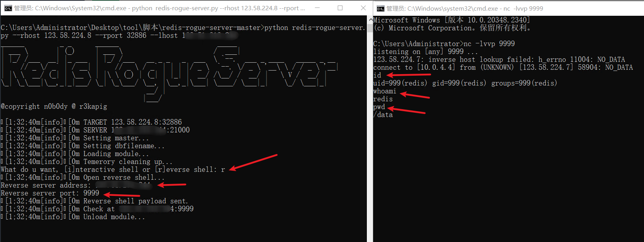Viewport: 644px width, 242px height.
Task: Click the 'Open reverse shell...' log line
Action: tap(83, 177)
